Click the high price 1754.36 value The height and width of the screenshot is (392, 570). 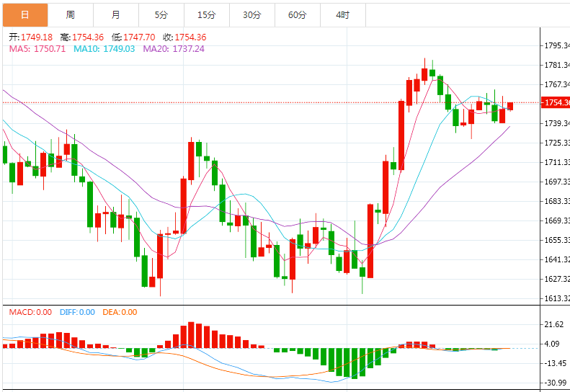click(x=88, y=37)
